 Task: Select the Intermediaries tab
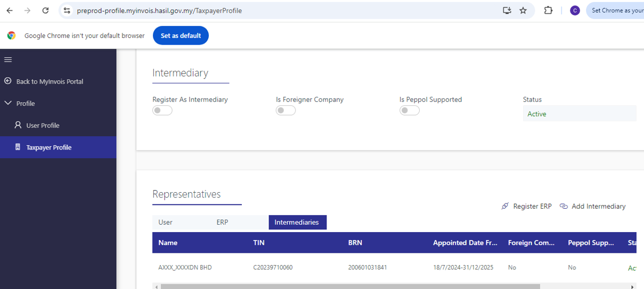297,222
